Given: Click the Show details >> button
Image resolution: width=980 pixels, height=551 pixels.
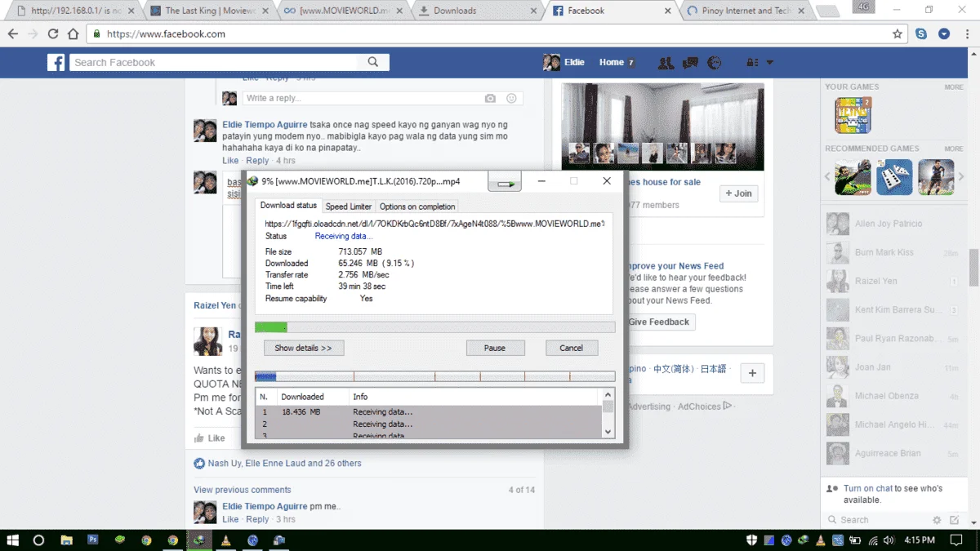Looking at the screenshot, I should point(304,348).
